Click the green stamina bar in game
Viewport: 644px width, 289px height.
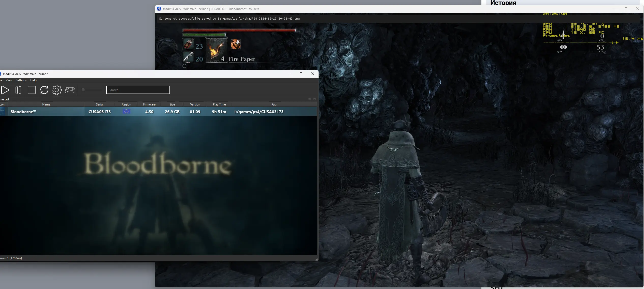pos(204,35)
